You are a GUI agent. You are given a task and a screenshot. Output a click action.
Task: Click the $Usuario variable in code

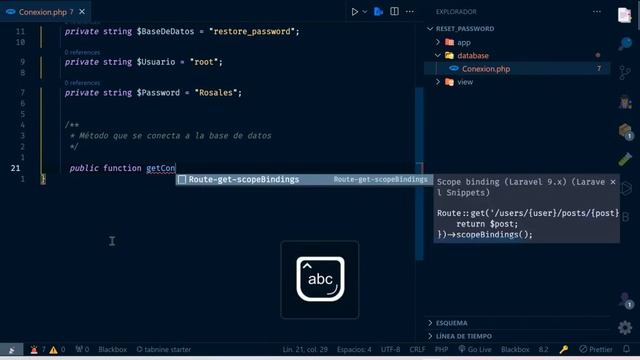pyautogui.click(x=156, y=62)
